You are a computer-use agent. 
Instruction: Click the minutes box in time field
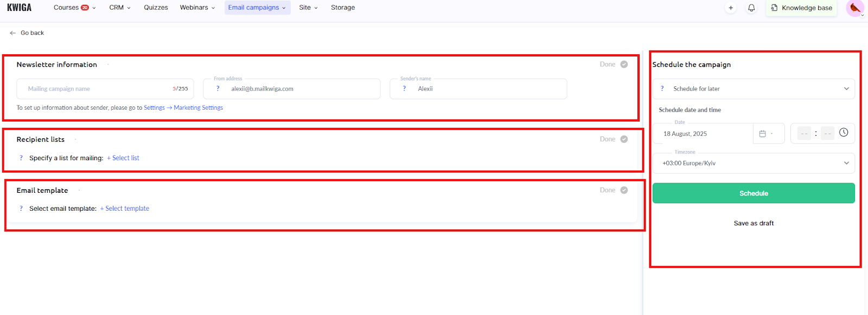pos(828,134)
